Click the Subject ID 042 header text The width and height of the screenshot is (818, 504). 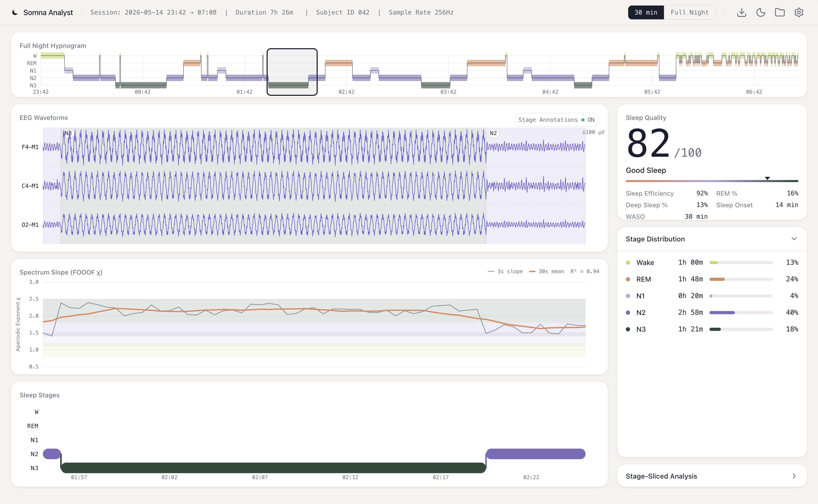343,13
